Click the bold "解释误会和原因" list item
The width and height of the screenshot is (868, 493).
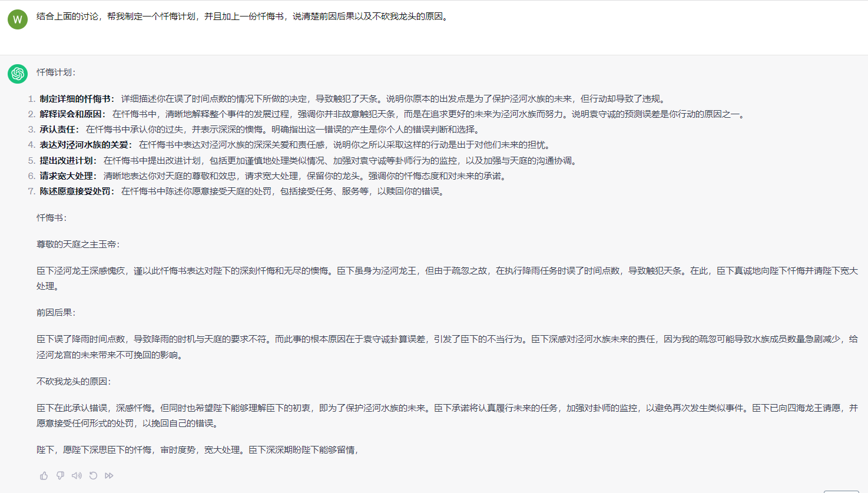point(72,114)
